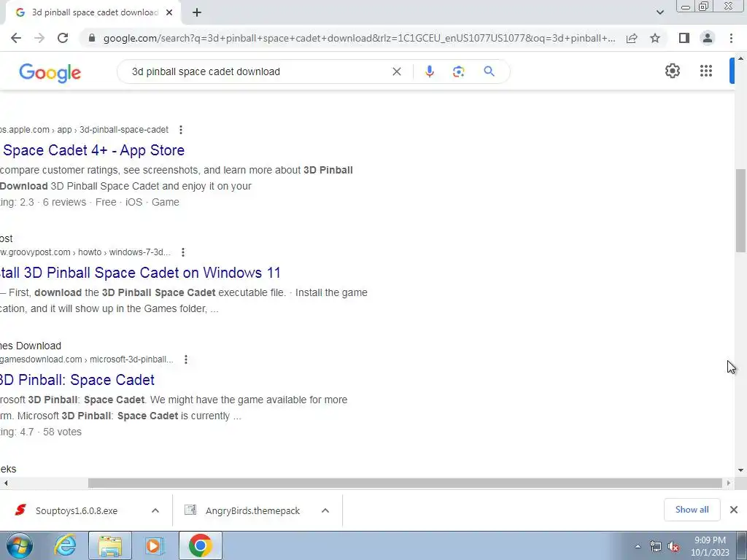Image resolution: width=747 pixels, height=560 pixels.
Task: Click the address bar URL
Action: tap(359, 38)
